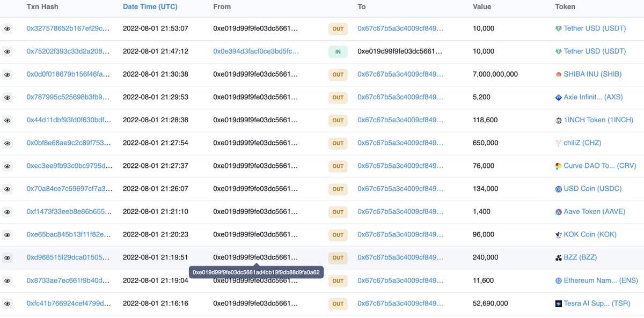Image resolution: width=644 pixels, height=318 pixels.
Task: Click the 1INCH Token logo icon
Action: [558, 120]
